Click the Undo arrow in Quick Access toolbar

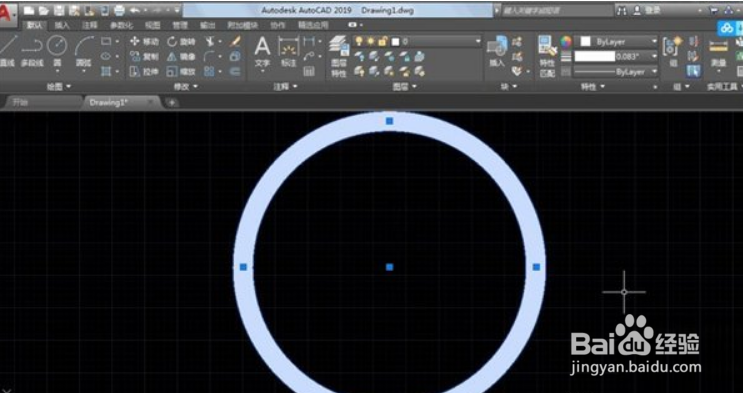click(x=135, y=10)
